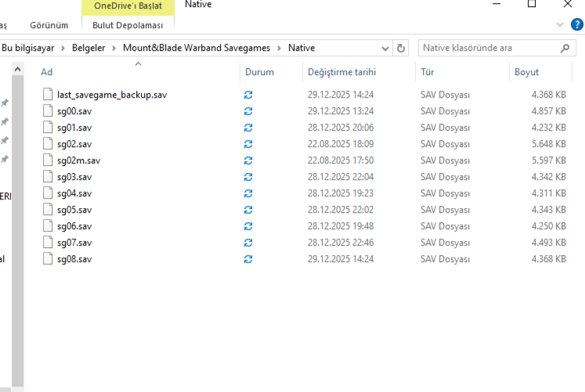The height and width of the screenshot is (392, 585).
Task: Click the sync status icon of sg03.sav
Action: coord(248,177)
